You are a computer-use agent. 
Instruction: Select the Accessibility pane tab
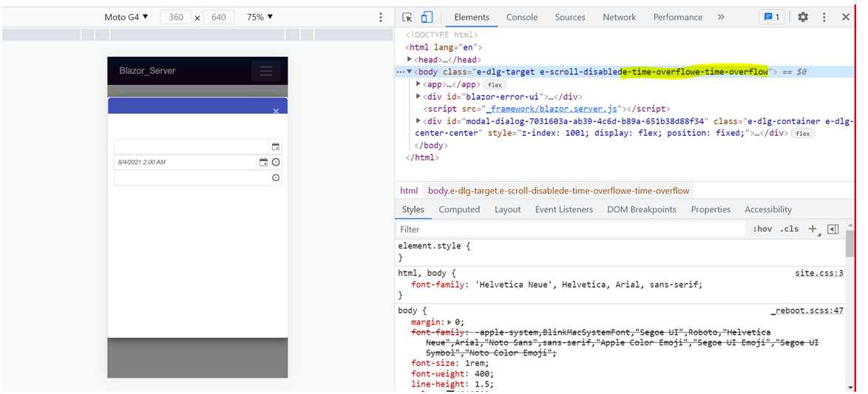(767, 209)
